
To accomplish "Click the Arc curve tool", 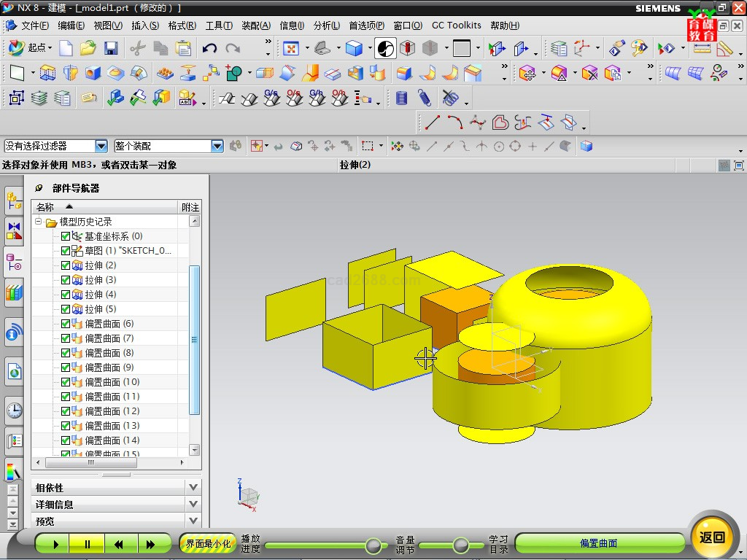I will pyautogui.click(x=454, y=122).
